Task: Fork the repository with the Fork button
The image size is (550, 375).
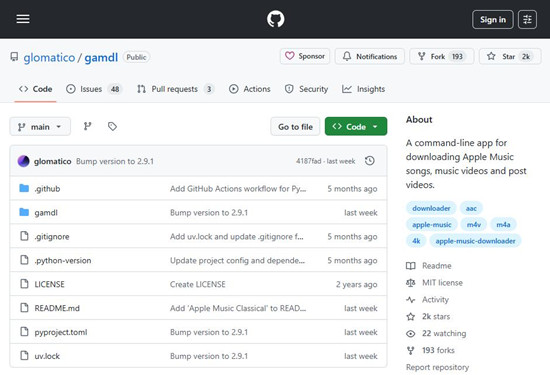Action: click(442, 56)
